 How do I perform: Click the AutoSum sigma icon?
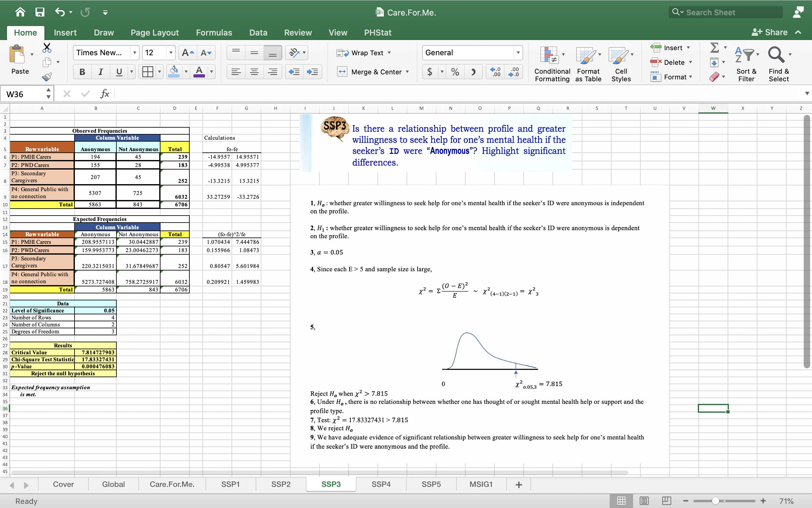point(715,47)
